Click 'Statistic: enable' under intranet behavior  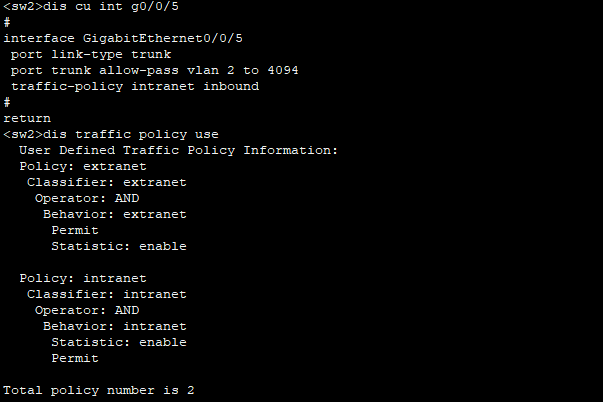[x=119, y=342]
